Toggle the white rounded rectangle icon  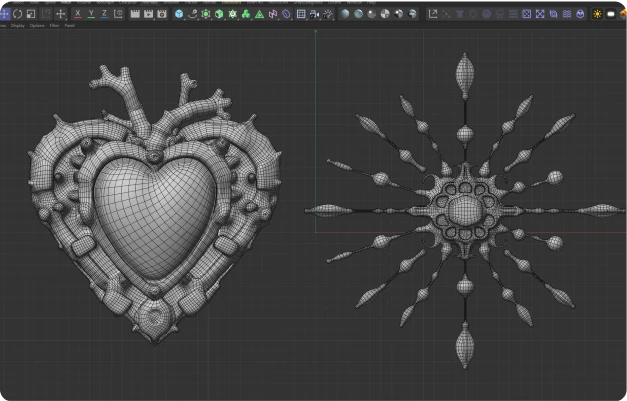611,14
